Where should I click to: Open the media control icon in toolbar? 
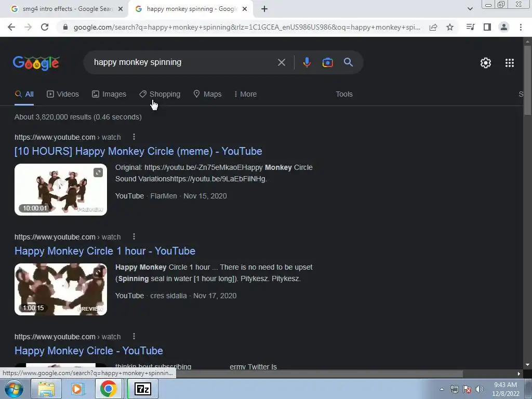[470, 27]
